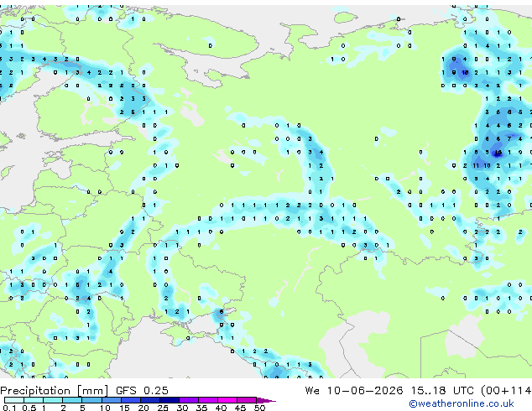Select the 30–35 mm purple legend swatch
Viewport: 532px width, 411px height.
(x=188, y=400)
